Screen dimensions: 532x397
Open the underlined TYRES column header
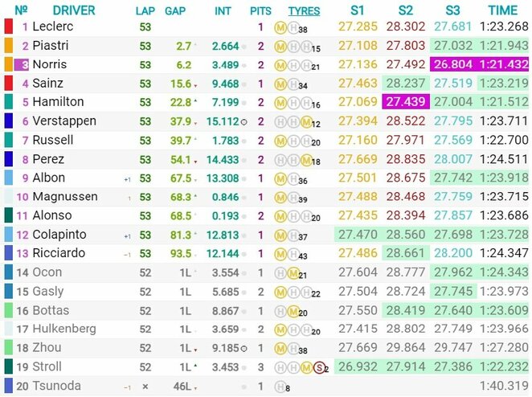(x=304, y=10)
